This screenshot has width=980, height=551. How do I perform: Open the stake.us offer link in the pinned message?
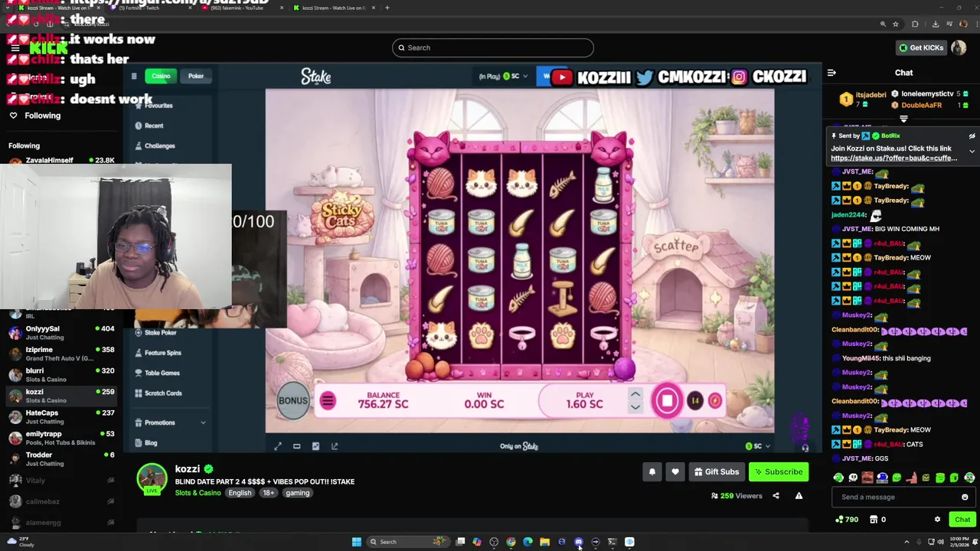click(x=893, y=158)
